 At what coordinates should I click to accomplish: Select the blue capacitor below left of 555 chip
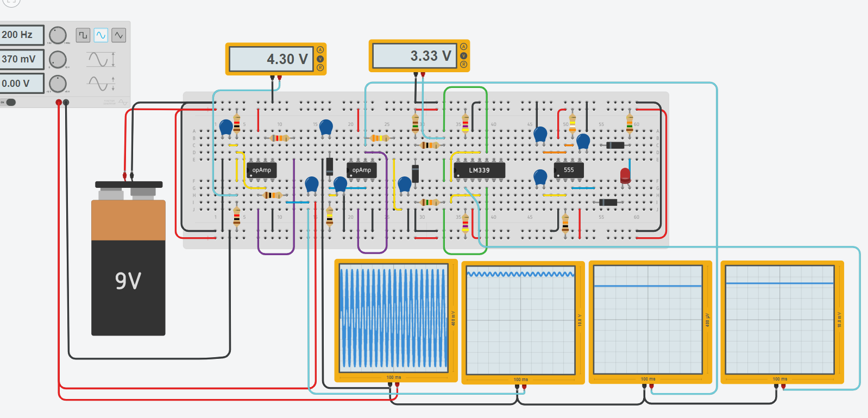pyautogui.click(x=540, y=178)
